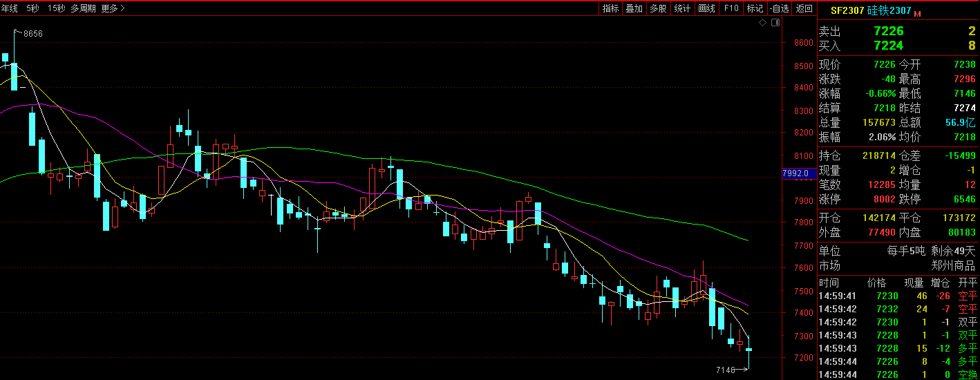Toggle 叠加 overlay on the chart
The width and height of the screenshot is (980, 380).
tap(634, 8)
